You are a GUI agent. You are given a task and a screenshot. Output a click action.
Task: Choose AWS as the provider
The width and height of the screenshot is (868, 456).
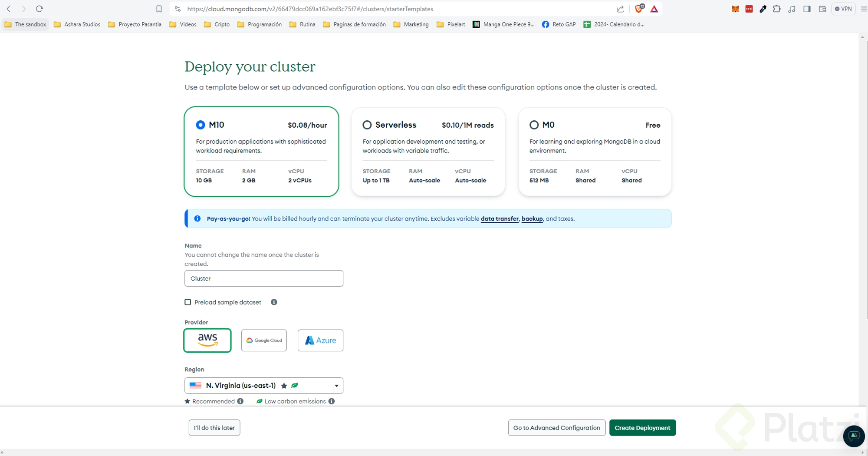(x=207, y=340)
